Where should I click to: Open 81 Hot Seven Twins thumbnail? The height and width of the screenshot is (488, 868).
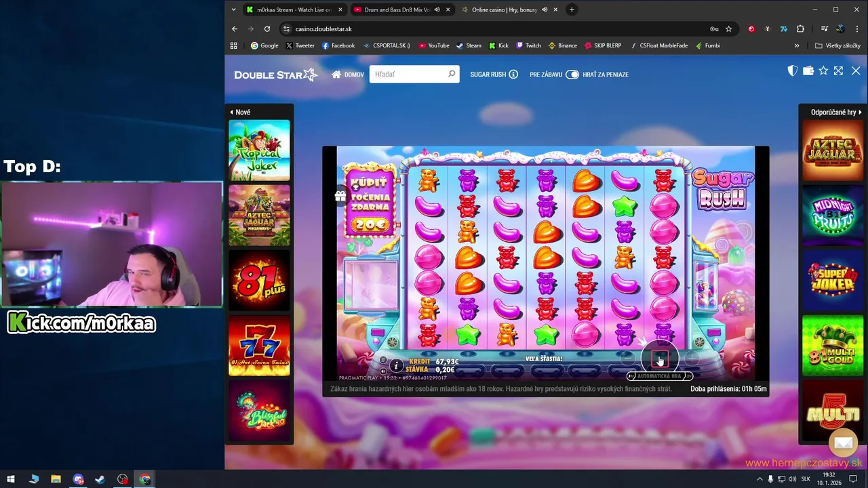pyautogui.click(x=259, y=346)
